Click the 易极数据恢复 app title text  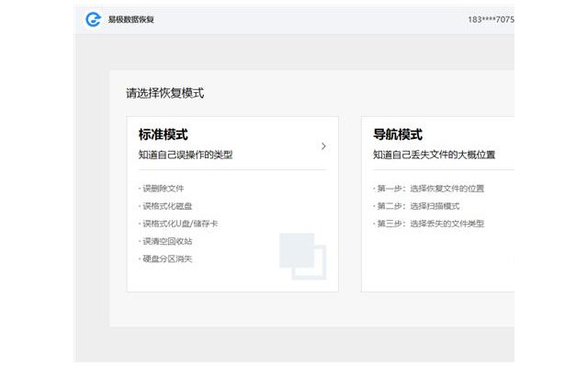point(130,19)
